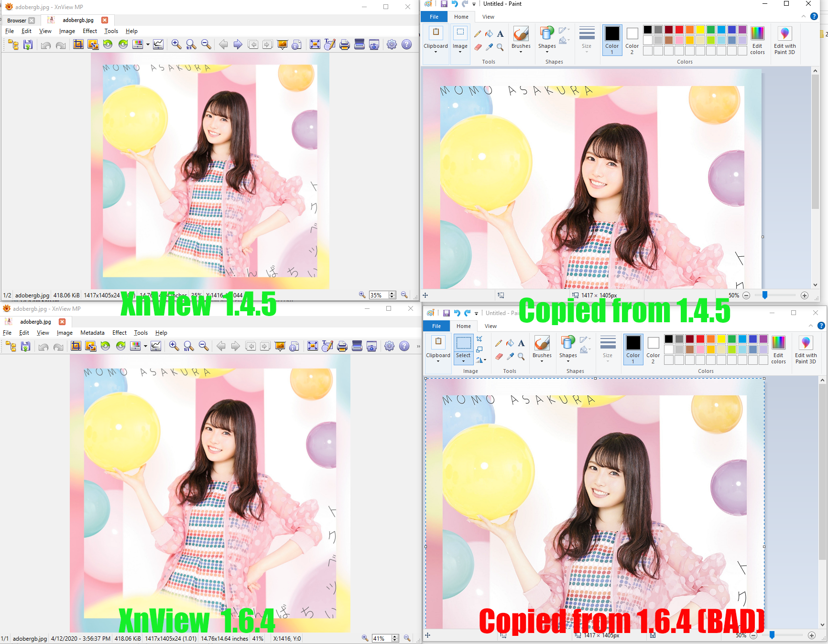Collapse the ribbon in the upper Paint window
This screenshot has height=644, width=828.
(x=803, y=17)
